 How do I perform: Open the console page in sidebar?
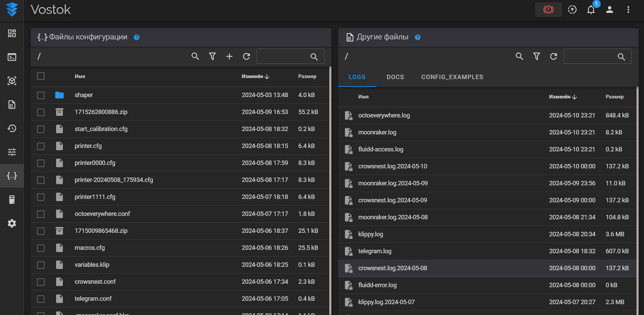[x=12, y=57]
